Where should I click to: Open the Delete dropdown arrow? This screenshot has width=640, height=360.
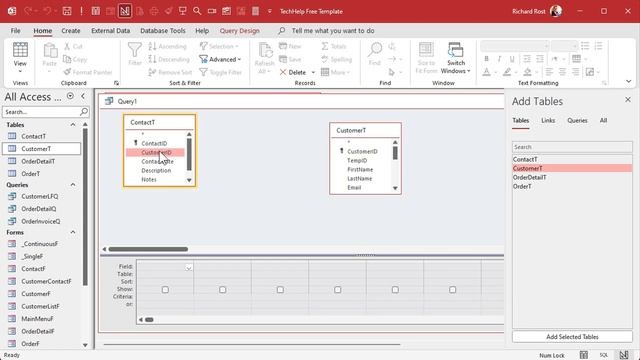click(x=313, y=72)
